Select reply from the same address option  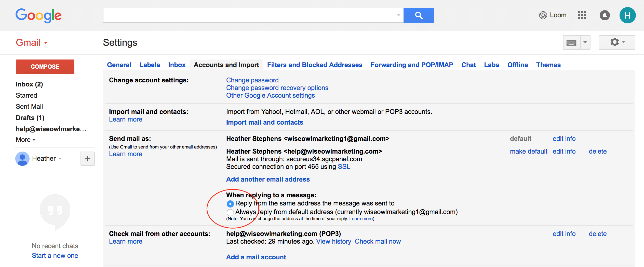pos(230,203)
